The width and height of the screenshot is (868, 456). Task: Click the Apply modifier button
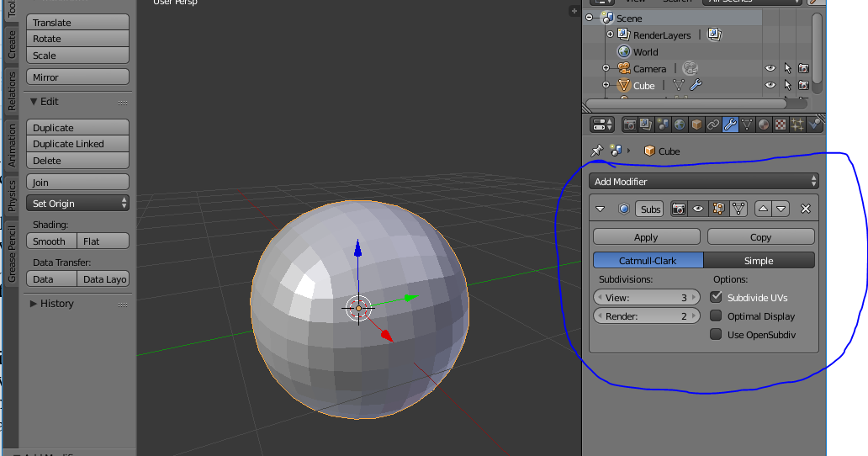pyautogui.click(x=647, y=237)
